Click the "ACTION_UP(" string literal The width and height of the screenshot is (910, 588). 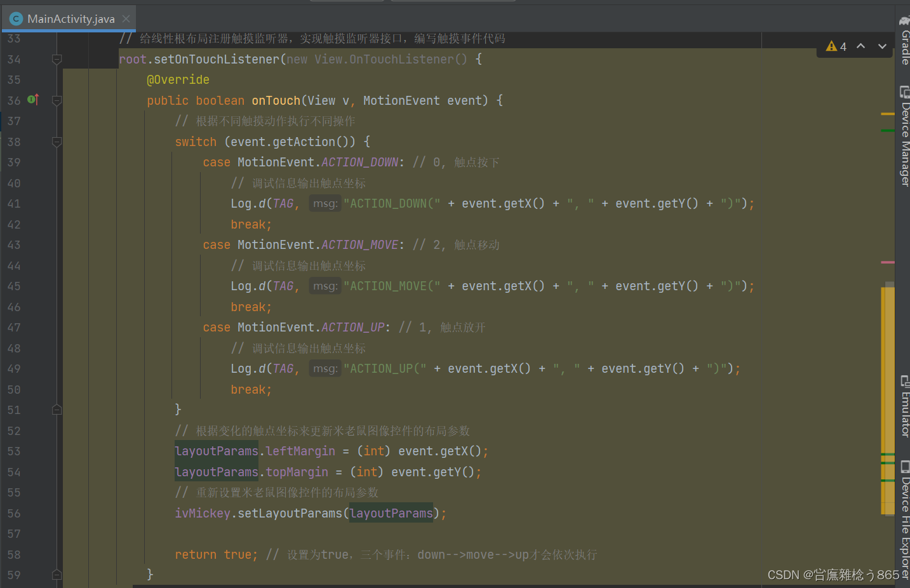[385, 369]
